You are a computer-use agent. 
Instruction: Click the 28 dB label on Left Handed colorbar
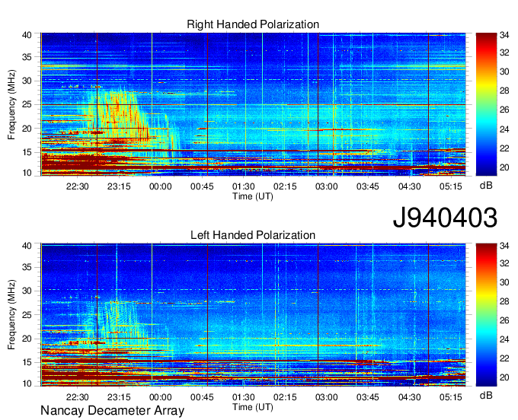click(x=504, y=301)
